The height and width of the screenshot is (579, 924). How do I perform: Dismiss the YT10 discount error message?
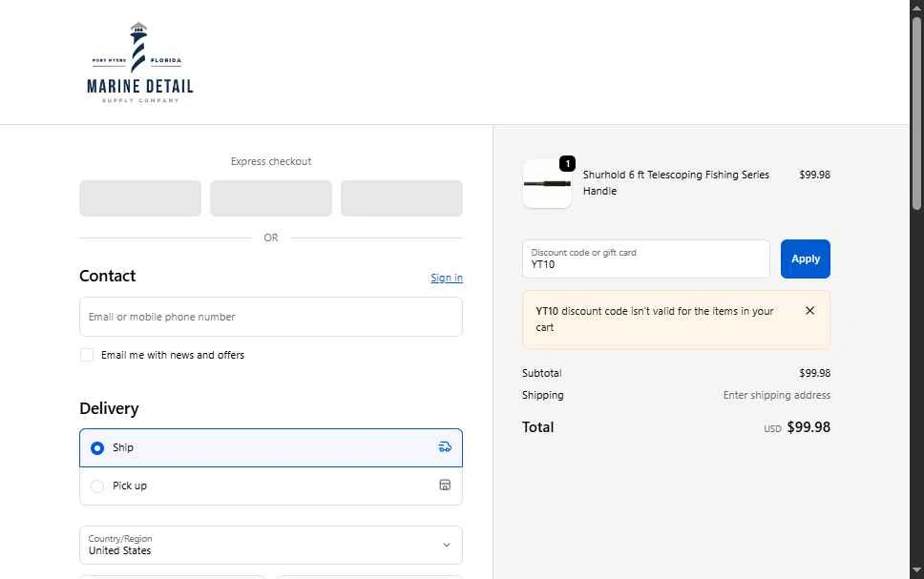pos(809,311)
